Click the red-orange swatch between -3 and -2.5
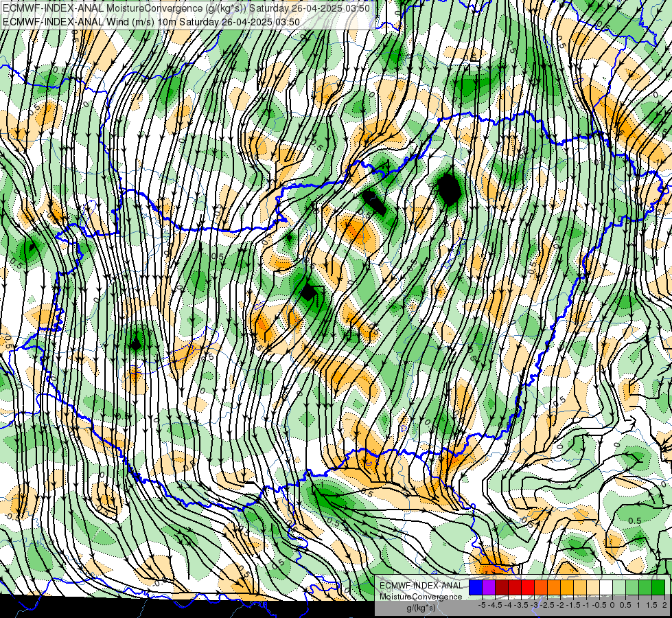 541,587
